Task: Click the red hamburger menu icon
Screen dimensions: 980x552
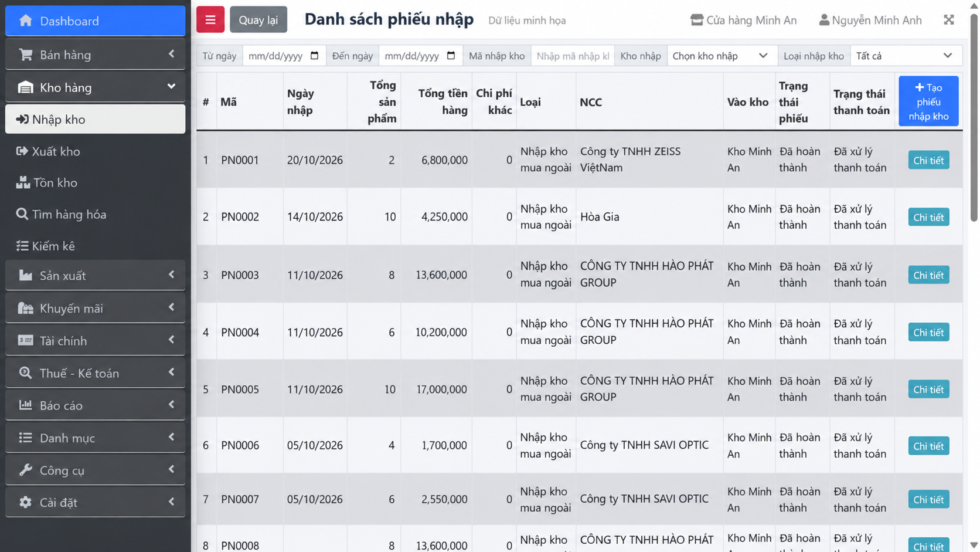Action: [x=210, y=20]
